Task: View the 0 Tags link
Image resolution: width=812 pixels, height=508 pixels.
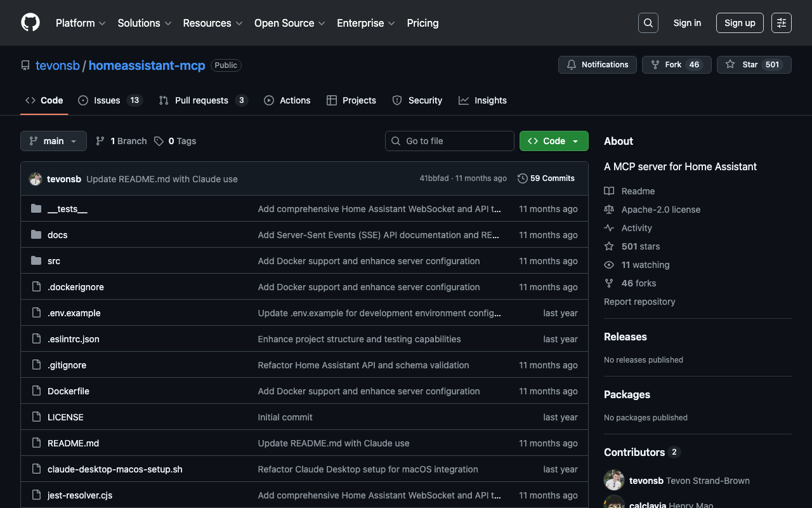Action: click(x=175, y=141)
